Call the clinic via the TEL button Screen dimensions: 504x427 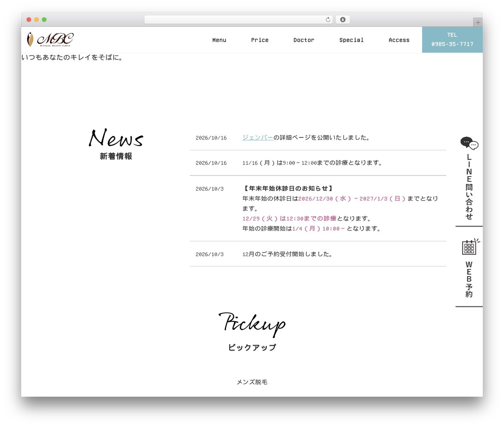point(452,39)
